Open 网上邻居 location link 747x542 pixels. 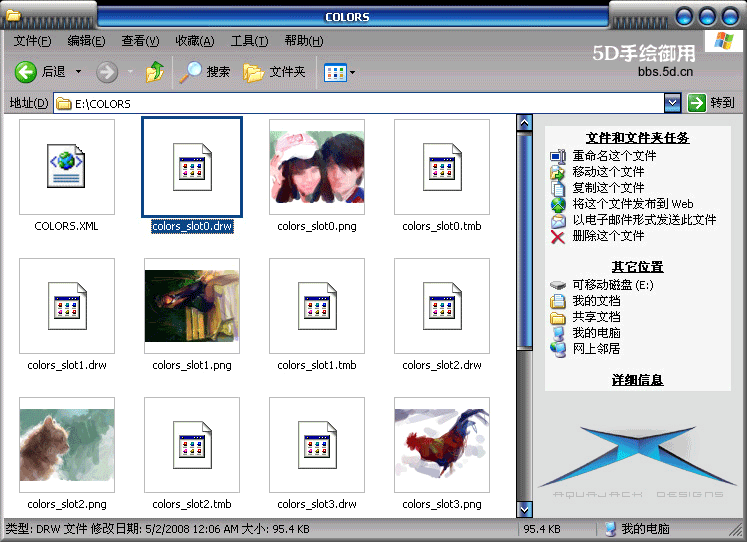[x=596, y=349]
